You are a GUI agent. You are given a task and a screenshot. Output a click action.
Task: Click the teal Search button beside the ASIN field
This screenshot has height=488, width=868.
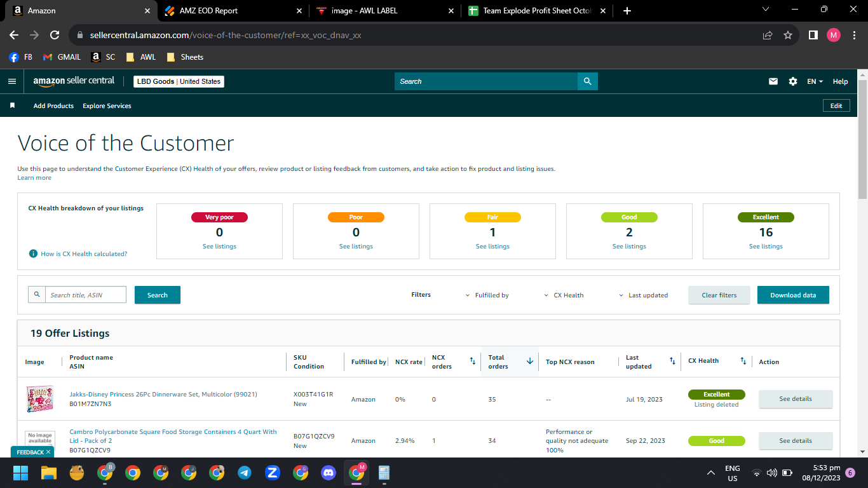[x=158, y=295]
